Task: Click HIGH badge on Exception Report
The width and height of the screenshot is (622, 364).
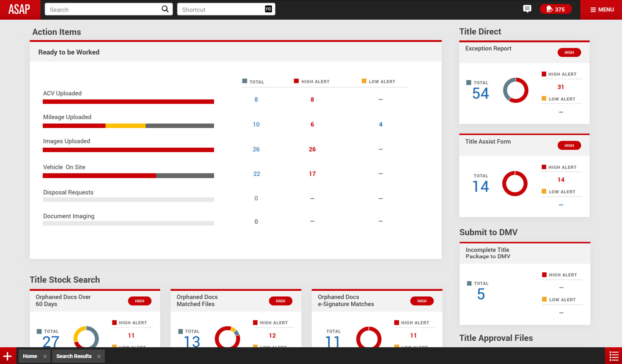Action: (569, 53)
